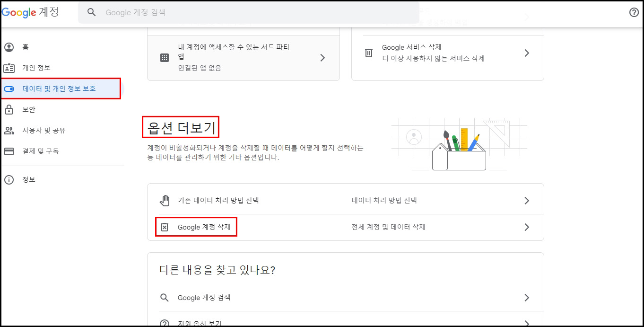Click the 데이터 및 개인 정보 보호 toggle icon
Image resolution: width=644 pixels, height=327 pixels.
coord(9,88)
